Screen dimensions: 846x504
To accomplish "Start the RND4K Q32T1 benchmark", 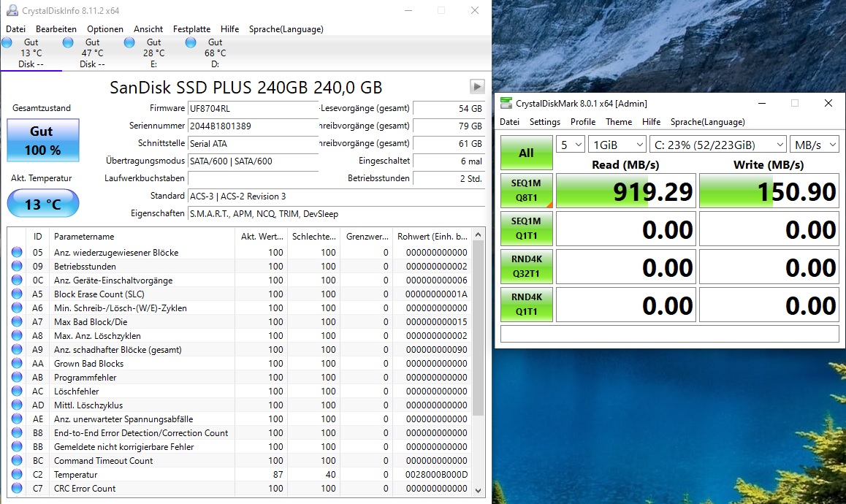I will pos(526,266).
